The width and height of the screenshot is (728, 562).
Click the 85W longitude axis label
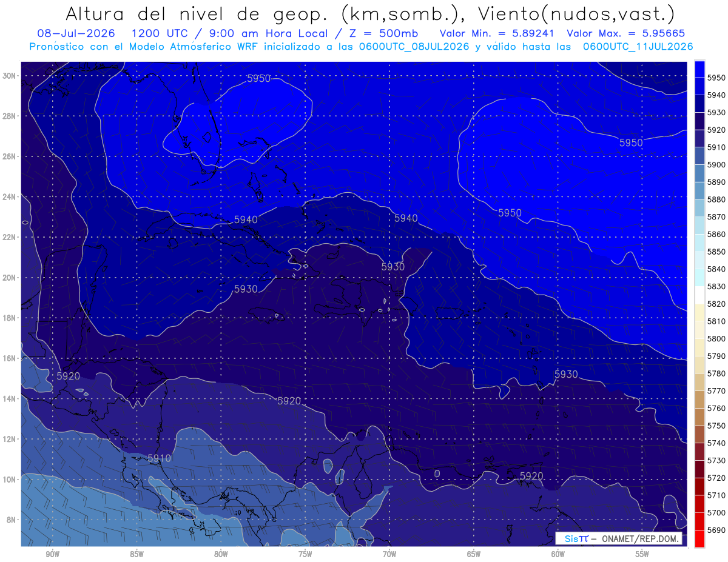(136, 554)
